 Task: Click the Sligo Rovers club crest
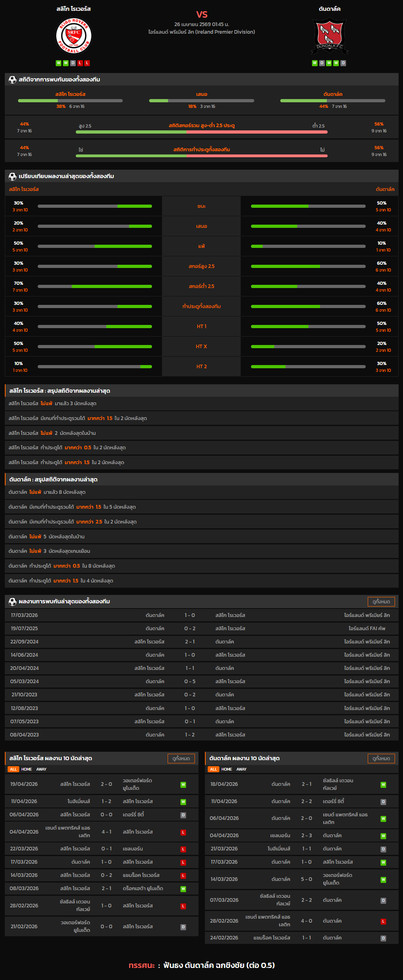pyautogui.click(x=73, y=36)
